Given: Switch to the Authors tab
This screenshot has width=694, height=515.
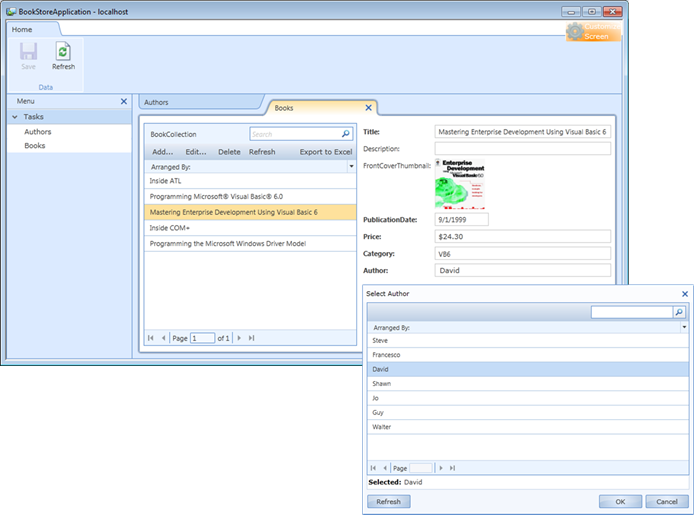Looking at the screenshot, I should [x=156, y=102].
